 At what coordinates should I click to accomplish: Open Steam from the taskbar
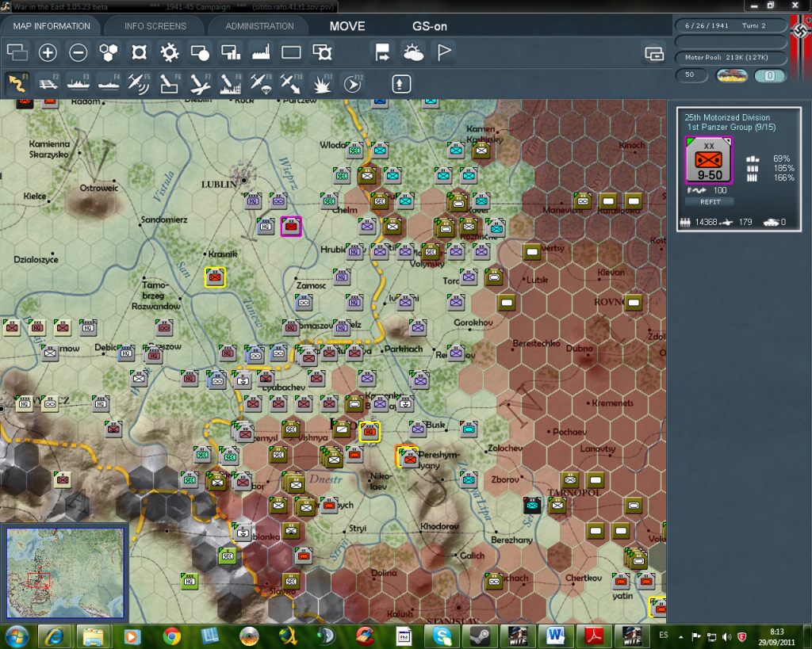pyautogui.click(x=480, y=636)
